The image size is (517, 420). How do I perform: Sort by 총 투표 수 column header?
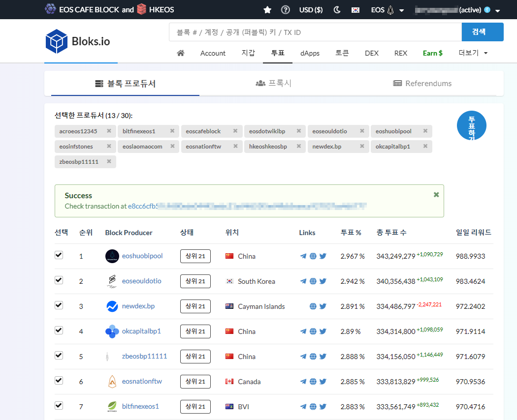tap(391, 233)
